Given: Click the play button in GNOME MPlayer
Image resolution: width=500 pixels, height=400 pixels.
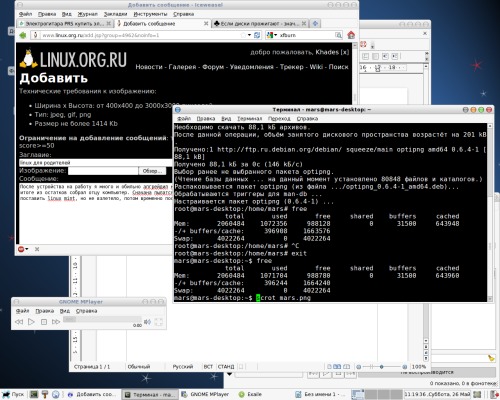Looking at the screenshot, I should point(31,322).
